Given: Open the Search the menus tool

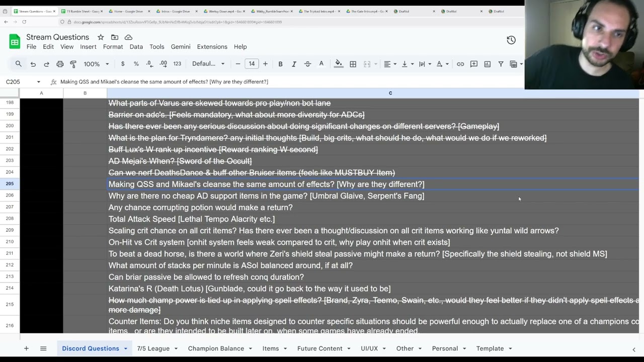Looking at the screenshot, I should click(x=19, y=64).
